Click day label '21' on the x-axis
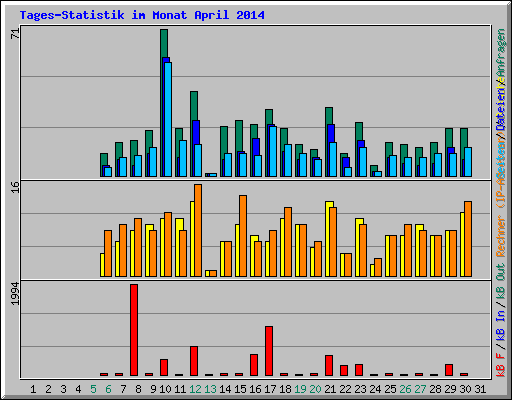The image size is (512, 400). [x=330, y=389]
